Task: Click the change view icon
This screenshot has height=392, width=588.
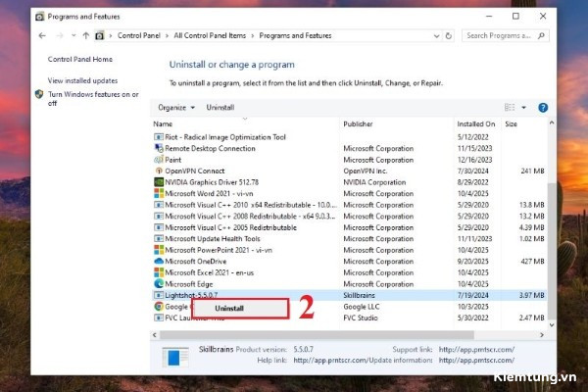Action: pyautogui.click(x=510, y=108)
